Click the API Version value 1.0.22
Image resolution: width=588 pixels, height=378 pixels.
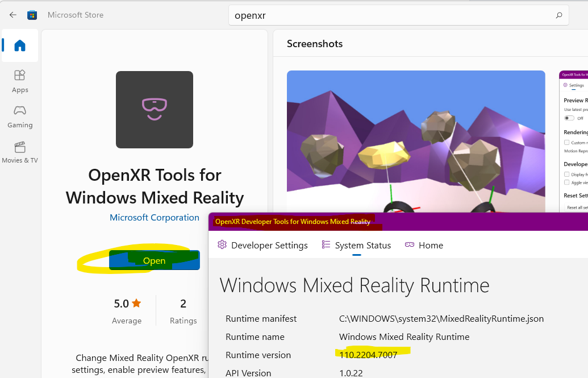point(351,373)
